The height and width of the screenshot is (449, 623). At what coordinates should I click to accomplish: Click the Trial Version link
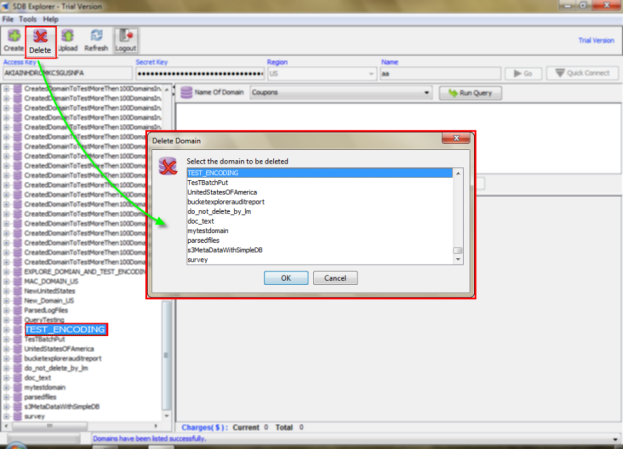pyautogui.click(x=596, y=40)
